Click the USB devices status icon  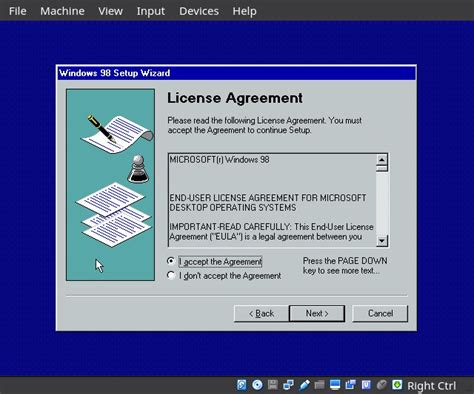(x=304, y=385)
